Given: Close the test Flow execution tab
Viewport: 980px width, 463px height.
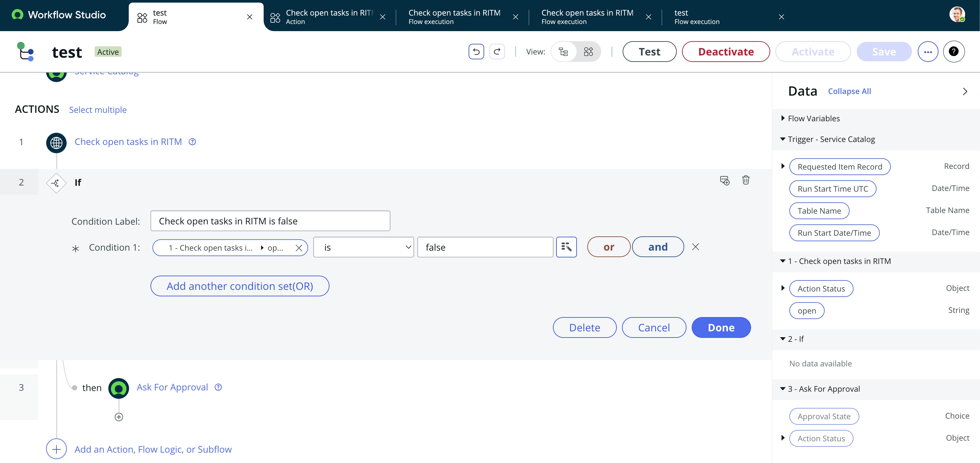Looking at the screenshot, I should point(782,17).
